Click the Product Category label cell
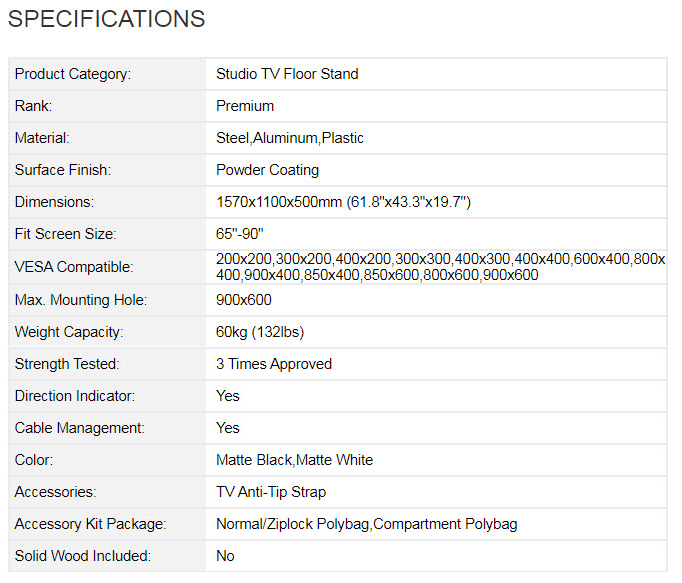 coord(73,74)
